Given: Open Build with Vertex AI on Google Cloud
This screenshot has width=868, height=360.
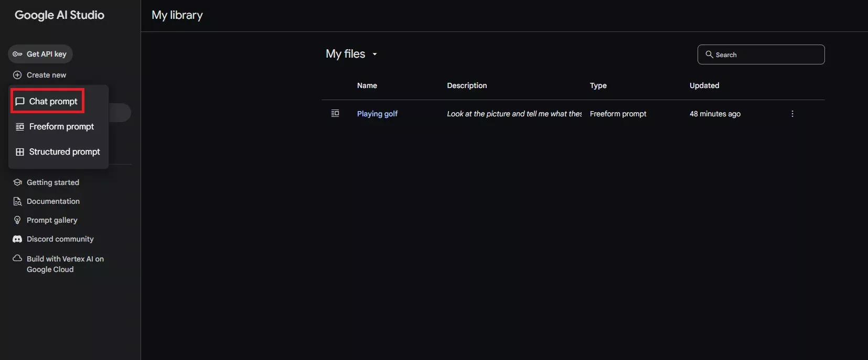Looking at the screenshot, I should [65, 264].
